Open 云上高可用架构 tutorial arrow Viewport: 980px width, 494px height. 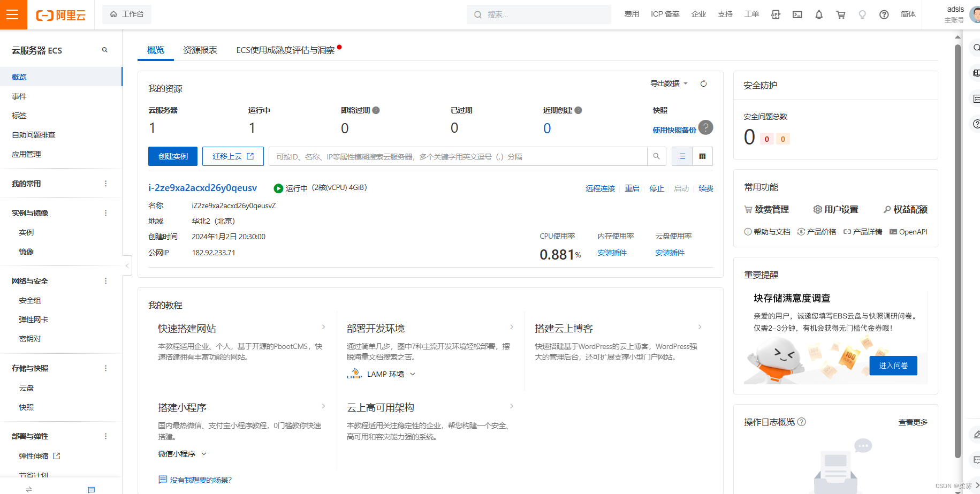coord(512,406)
